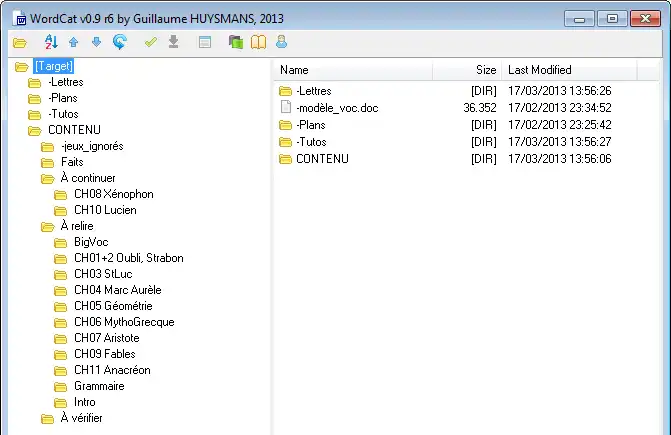Click the 36.352 size value

(x=480, y=108)
